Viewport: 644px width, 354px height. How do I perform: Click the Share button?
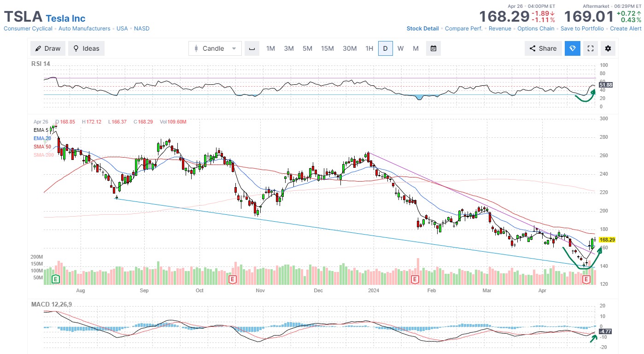pos(543,48)
